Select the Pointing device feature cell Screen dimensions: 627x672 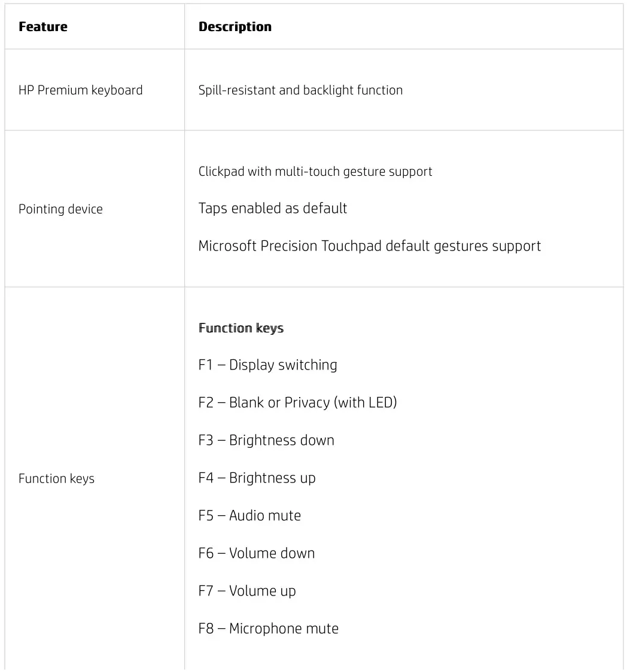pyautogui.click(x=60, y=209)
